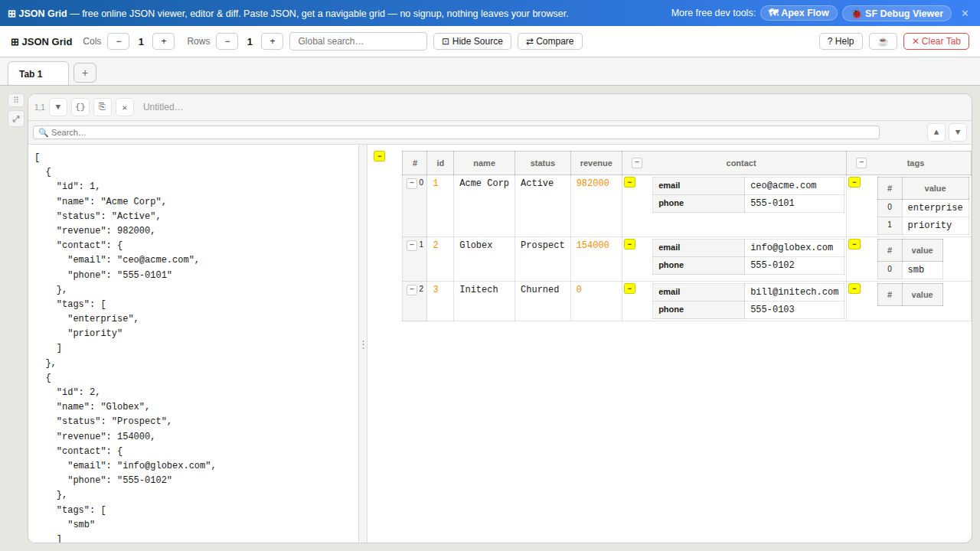Click the revenue column header

click(596, 163)
